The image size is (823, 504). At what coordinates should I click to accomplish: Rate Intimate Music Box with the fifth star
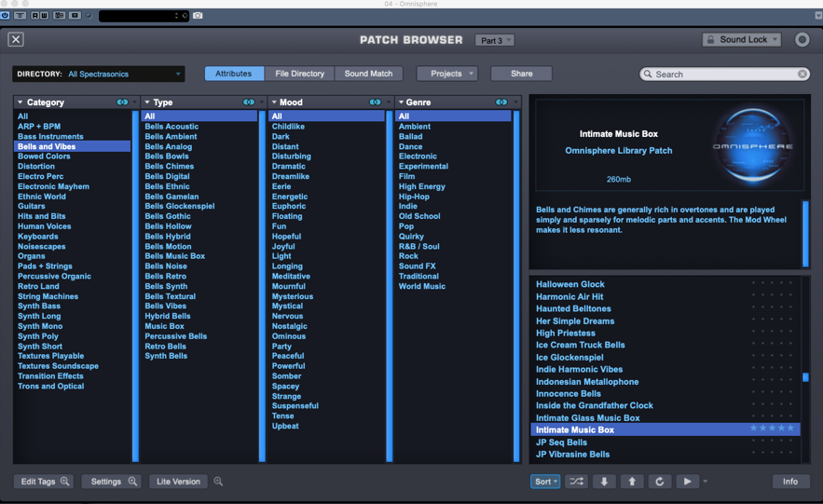pyautogui.click(x=790, y=429)
